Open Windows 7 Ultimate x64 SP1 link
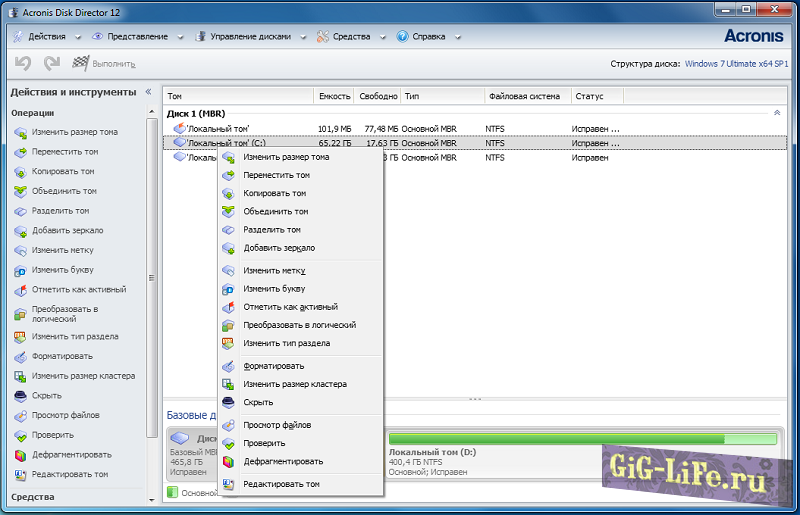Image resolution: width=800 pixels, height=515 pixels. pyautogui.click(x=737, y=63)
